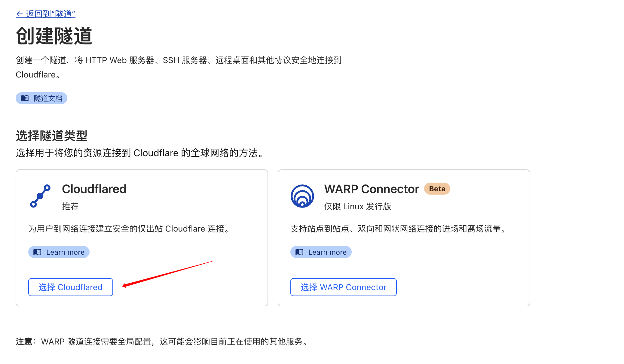Click the 选择隧道类型 section heading
The height and width of the screenshot is (364, 624).
(52, 136)
